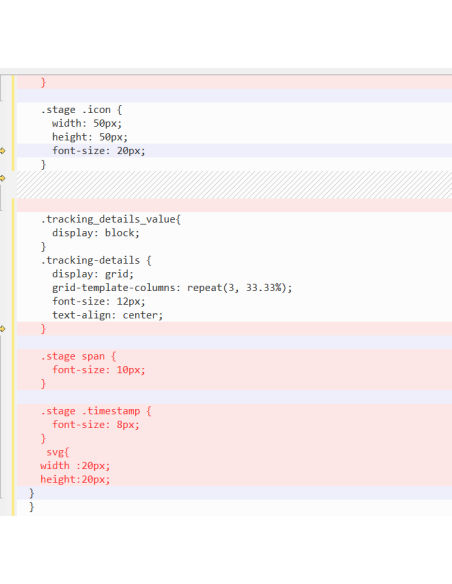Click the "text-align: center;" line
The height and width of the screenshot is (584, 452).
[x=108, y=315]
